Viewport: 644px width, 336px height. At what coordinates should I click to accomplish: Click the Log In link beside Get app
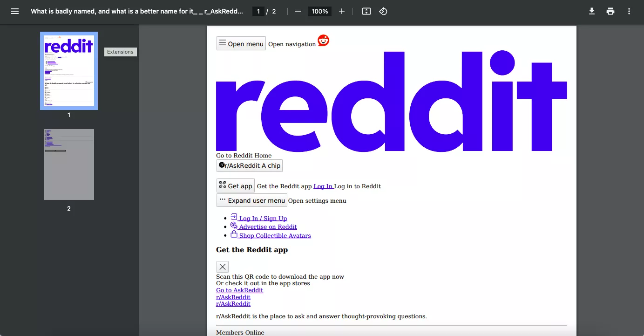[324, 186]
